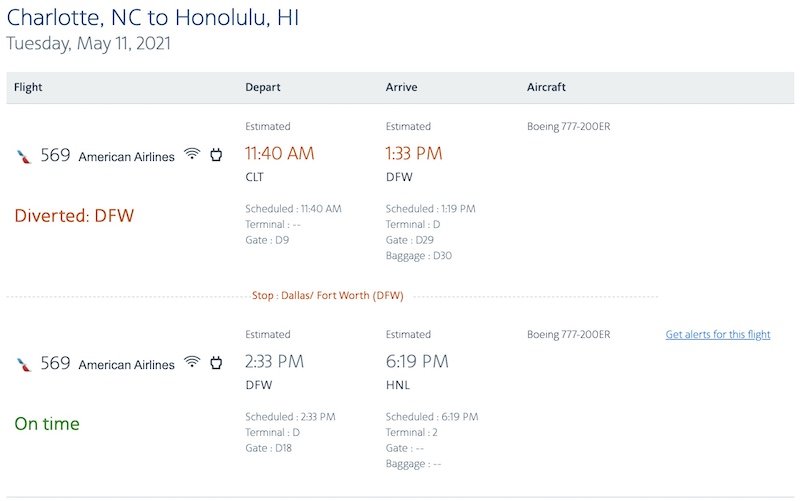
Task: Select the Arrive column header
Action: [x=402, y=87]
